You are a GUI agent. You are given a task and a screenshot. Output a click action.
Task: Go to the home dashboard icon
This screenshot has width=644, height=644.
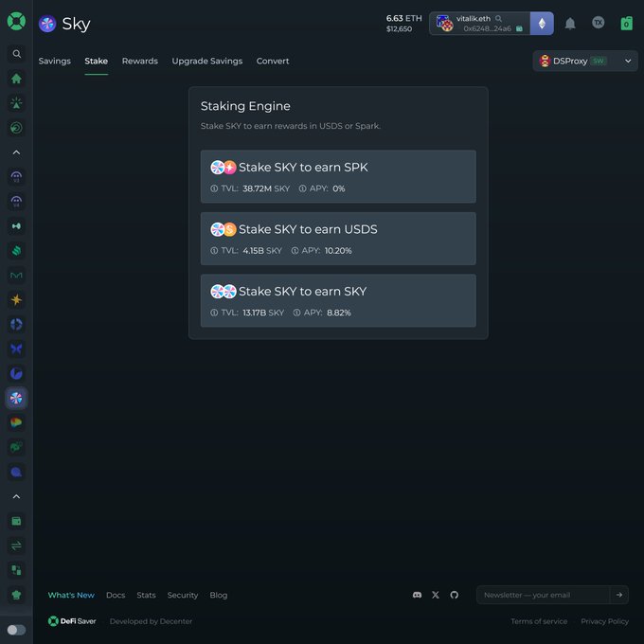pos(16,79)
